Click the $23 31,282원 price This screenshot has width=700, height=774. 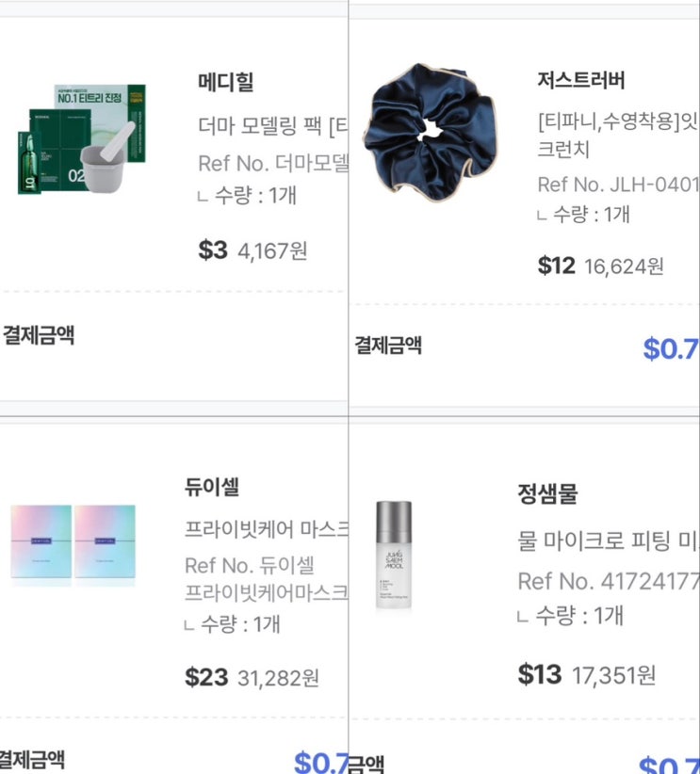252,677
